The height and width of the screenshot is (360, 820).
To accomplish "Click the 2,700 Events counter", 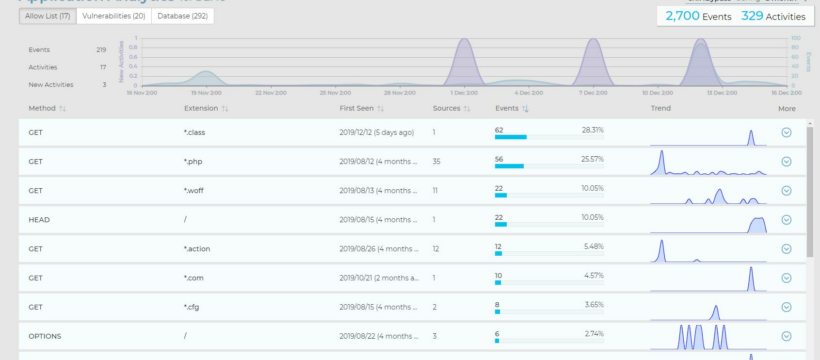I will click(698, 16).
